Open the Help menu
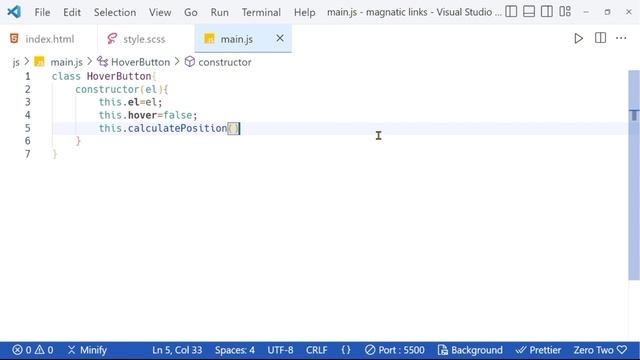This screenshot has width=640, height=360. pyautogui.click(x=304, y=12)
